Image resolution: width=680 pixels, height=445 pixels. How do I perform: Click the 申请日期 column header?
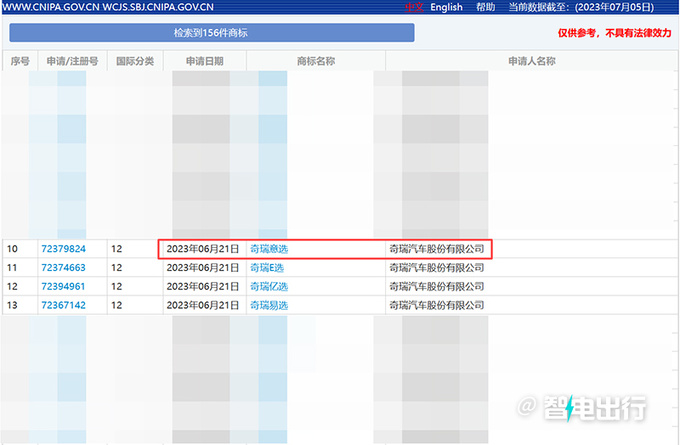[205, 61]
